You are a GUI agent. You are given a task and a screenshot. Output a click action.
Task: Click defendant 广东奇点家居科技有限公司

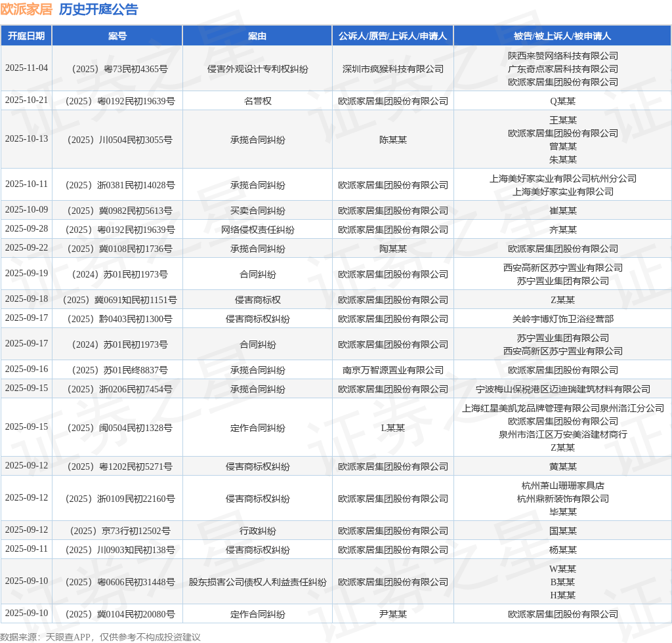(x=562, y=69)
